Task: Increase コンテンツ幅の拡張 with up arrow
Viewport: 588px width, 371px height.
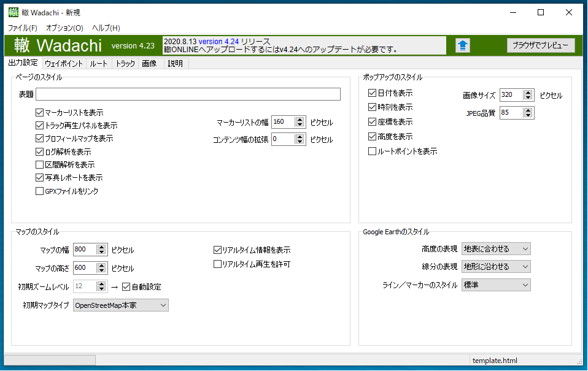Action: [x=300, y=137]
